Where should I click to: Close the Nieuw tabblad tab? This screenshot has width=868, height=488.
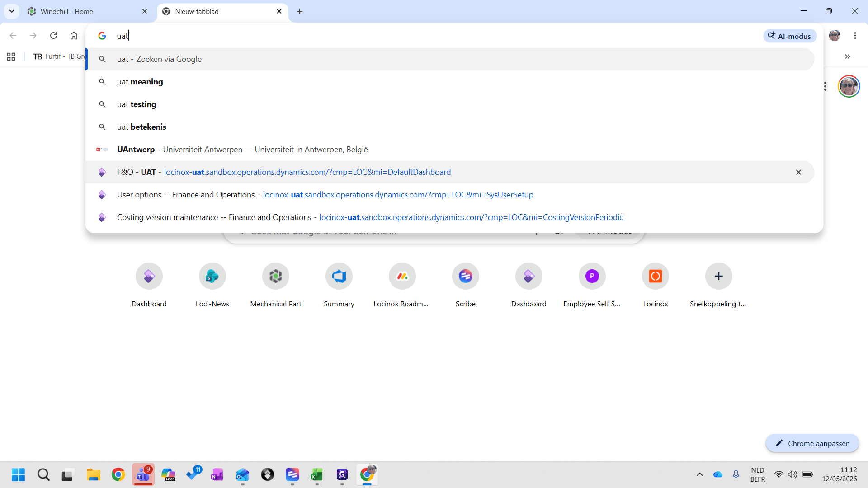[x=279, y=11]
